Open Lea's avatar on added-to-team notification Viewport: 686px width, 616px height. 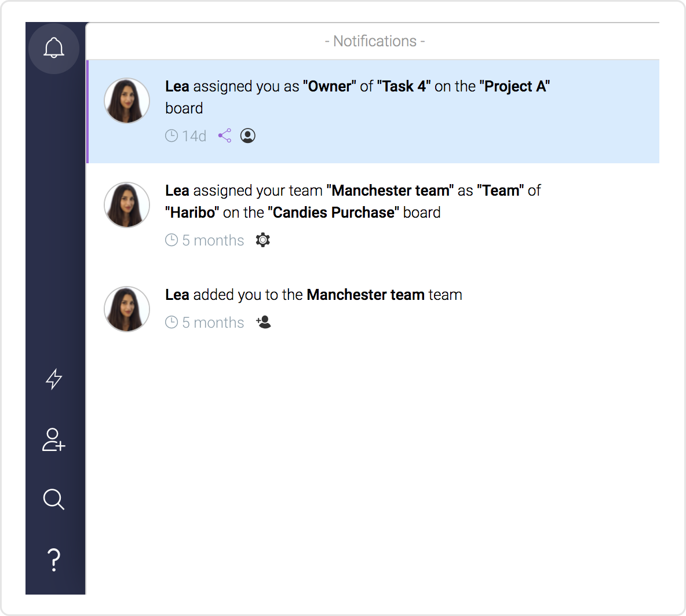[127, 309]
